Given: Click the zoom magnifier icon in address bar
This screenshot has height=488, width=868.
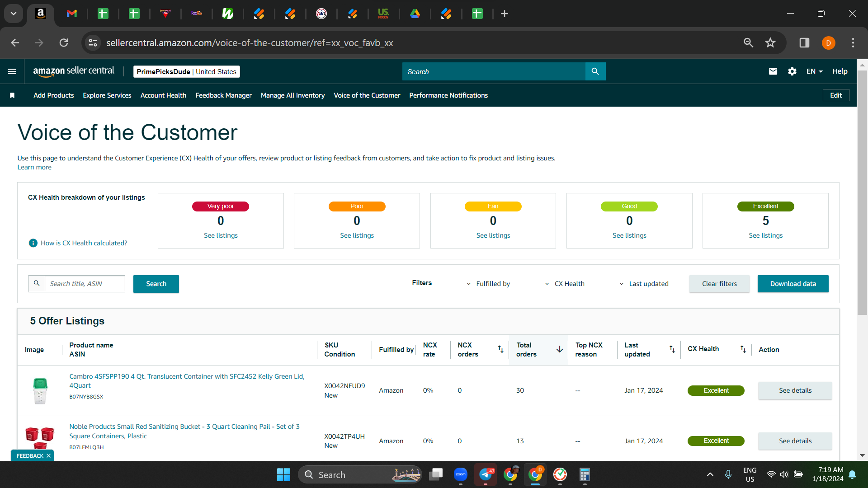Looking at the screenshot, I should pos(748,43).
